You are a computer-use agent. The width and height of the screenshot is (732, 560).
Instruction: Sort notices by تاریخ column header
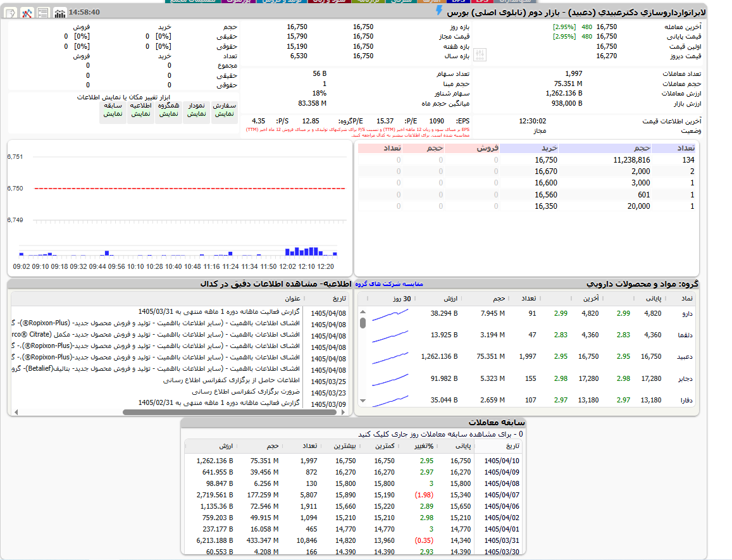tap(339, 299)
